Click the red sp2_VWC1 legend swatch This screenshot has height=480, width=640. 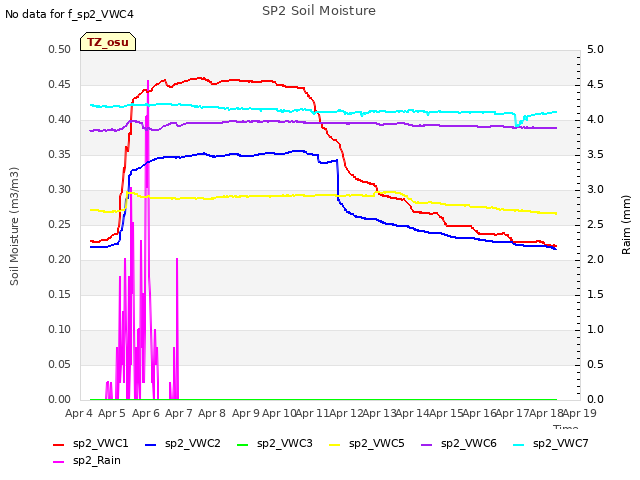(x=59, y=444)
